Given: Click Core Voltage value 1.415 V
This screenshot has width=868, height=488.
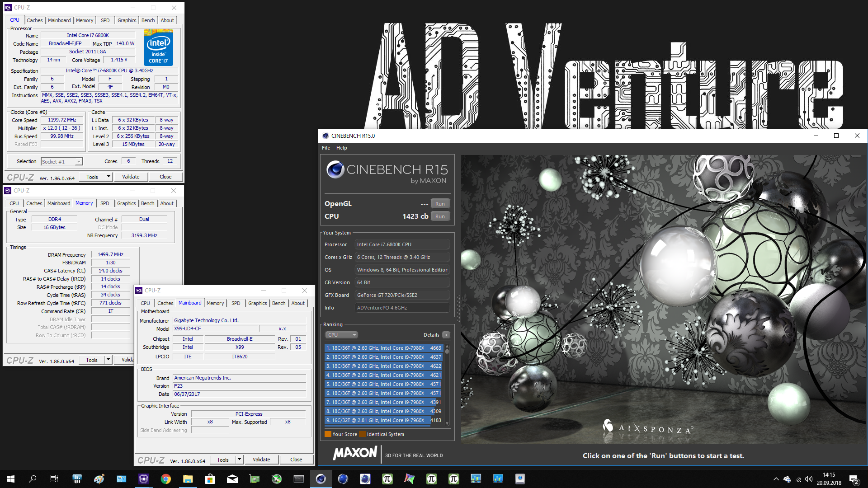Looking at the screenshot, I should pyautogui.click(x=119, y=60).
